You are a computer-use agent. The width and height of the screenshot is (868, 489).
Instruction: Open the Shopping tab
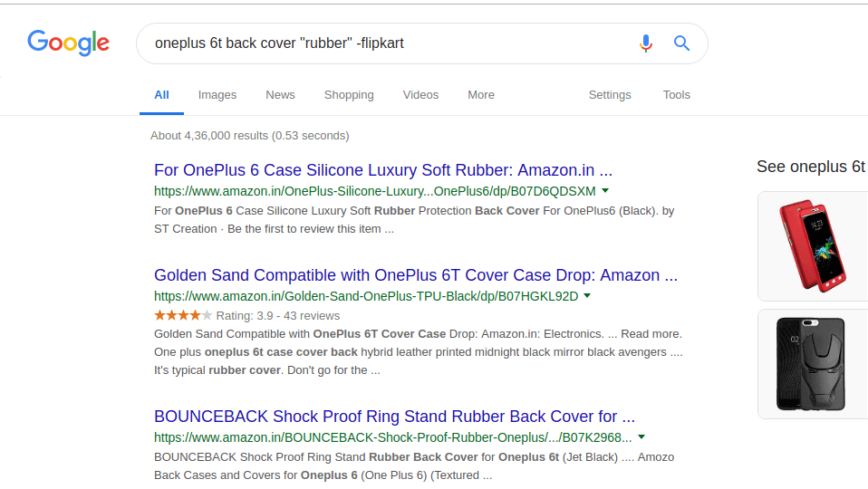(349, 95)
